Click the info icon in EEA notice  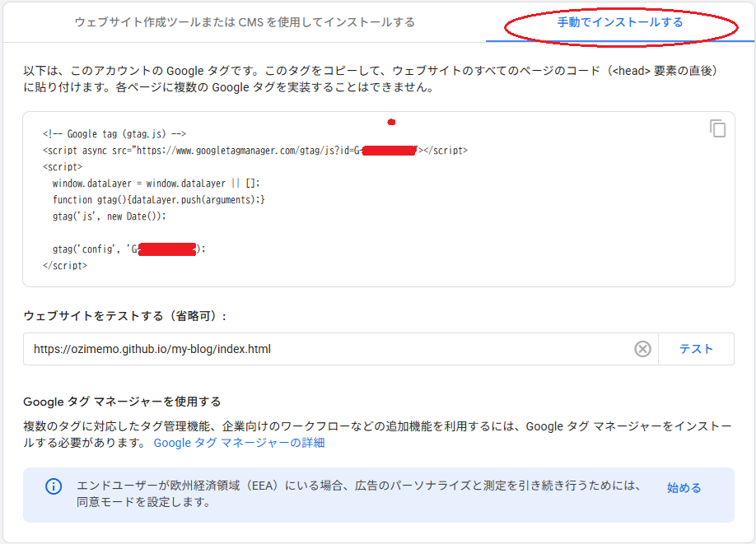[54, 486]
